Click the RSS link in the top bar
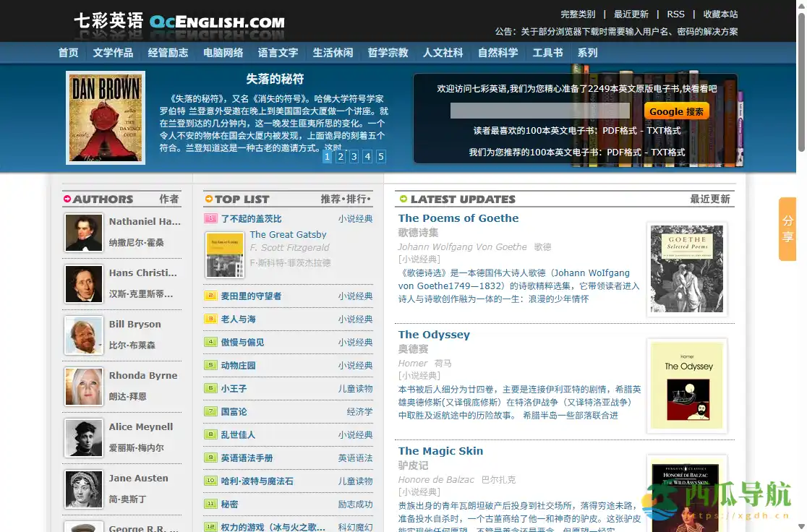 (x=675, y=14)
